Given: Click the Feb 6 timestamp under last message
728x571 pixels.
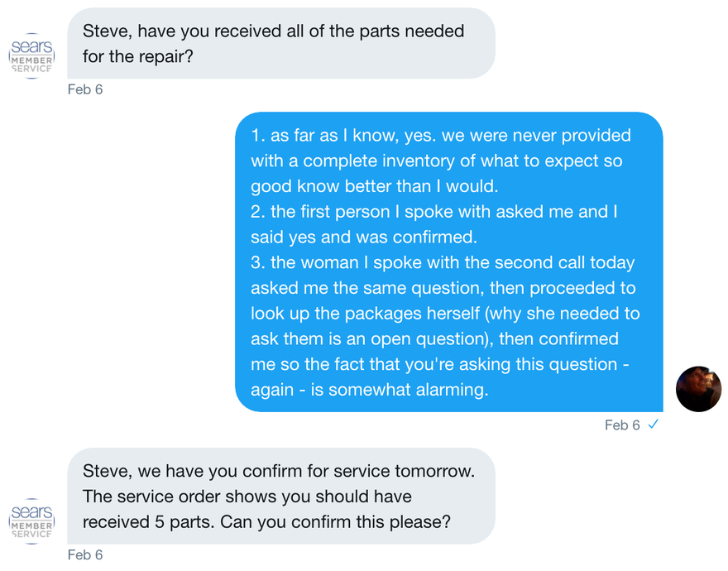Looking at the screenshot, I should pyautogui.click(x=85, y=554).
